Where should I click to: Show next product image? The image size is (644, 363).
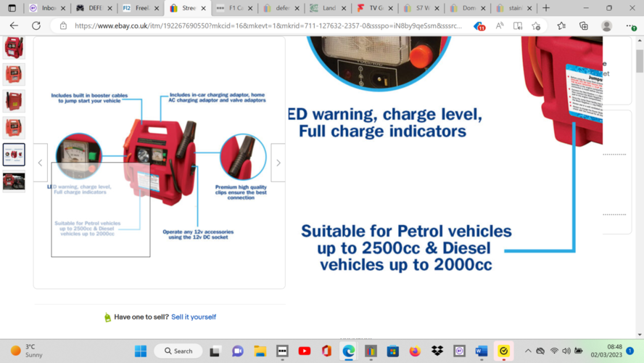[278, 163]
